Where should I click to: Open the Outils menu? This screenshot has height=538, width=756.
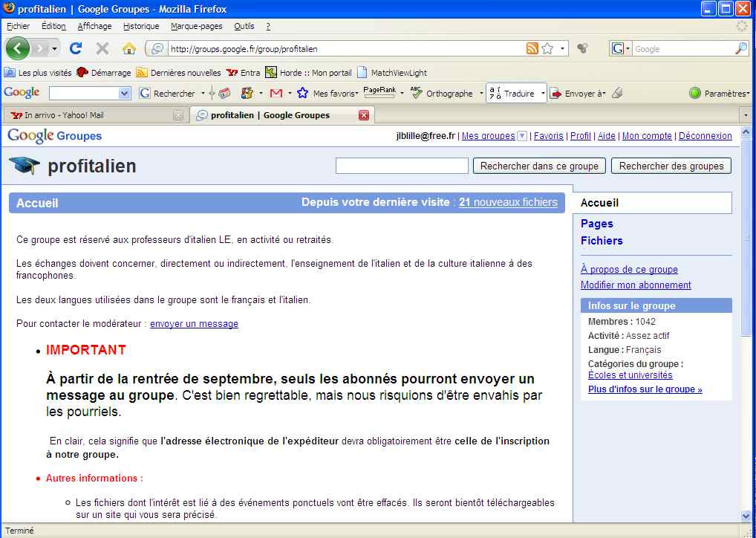[244, 26]
